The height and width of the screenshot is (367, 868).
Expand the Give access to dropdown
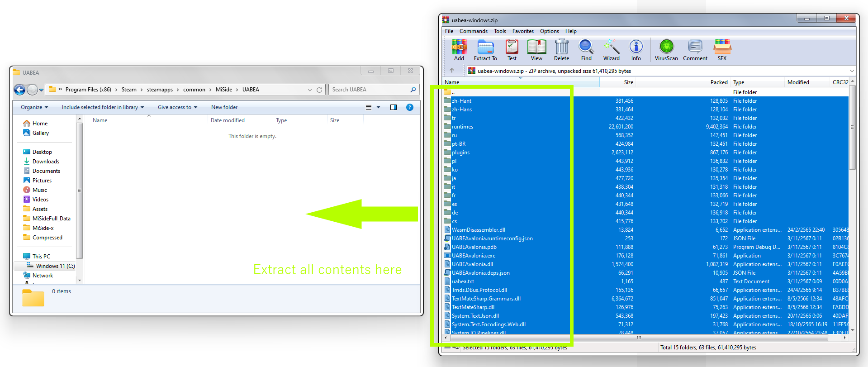click(x=177, y=107)
